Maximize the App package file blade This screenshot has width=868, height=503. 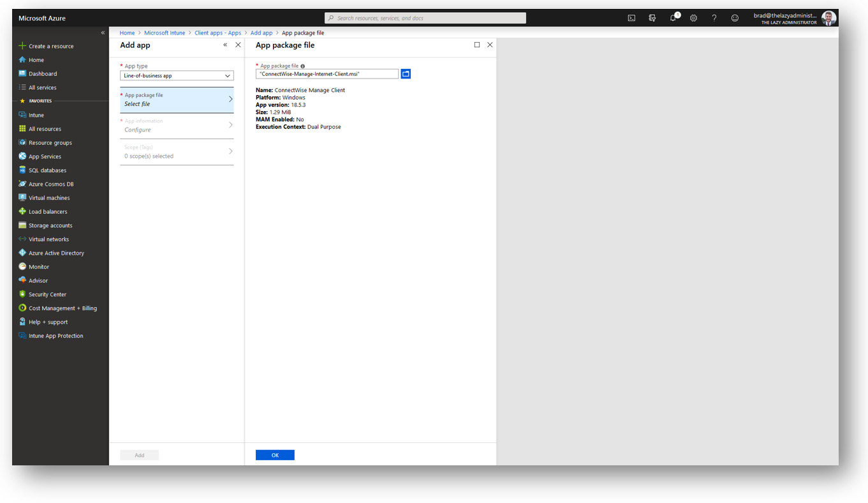click(x=477, y=45)
